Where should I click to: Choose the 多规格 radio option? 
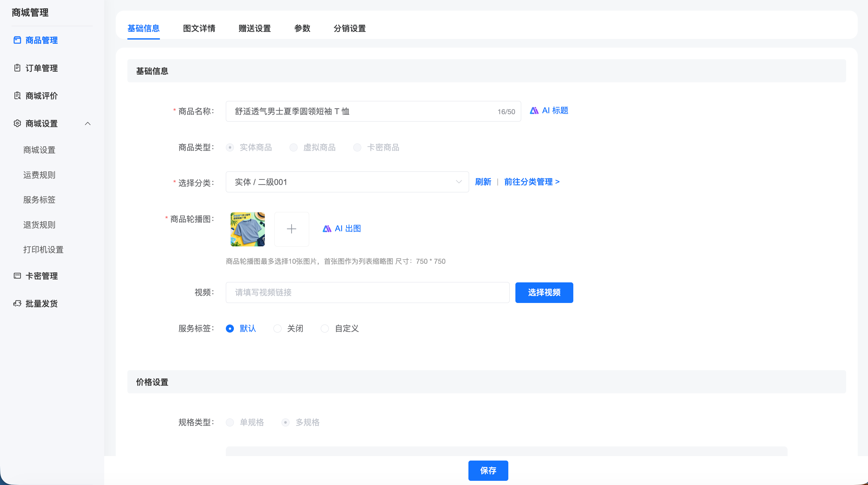coord(285,422)
